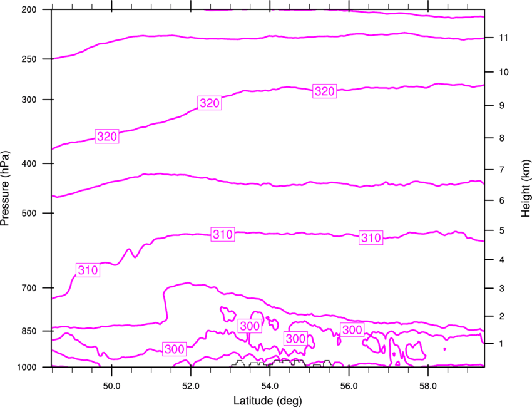
Task: Select the 200 pressure tick label
Action: 29,9
